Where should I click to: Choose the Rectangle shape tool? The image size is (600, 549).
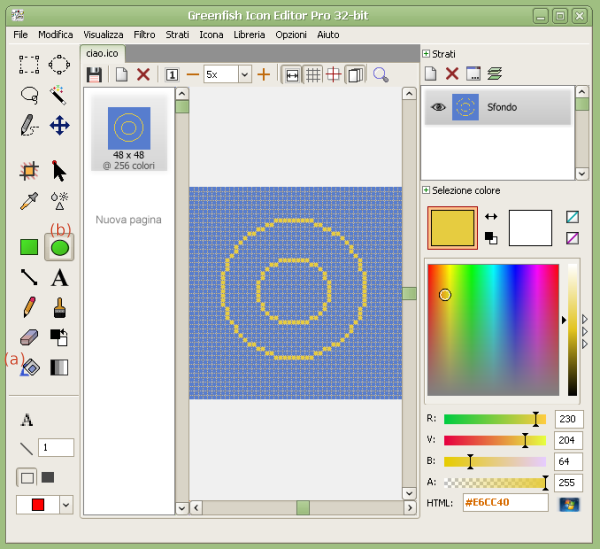tap(29, 247)
